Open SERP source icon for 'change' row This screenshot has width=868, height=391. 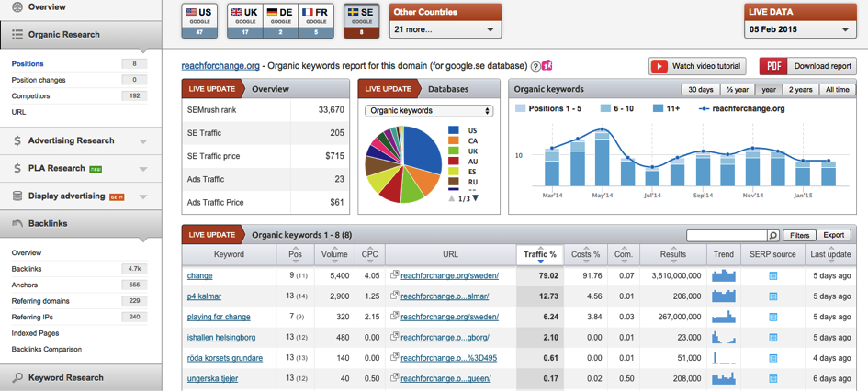(773, 276)
